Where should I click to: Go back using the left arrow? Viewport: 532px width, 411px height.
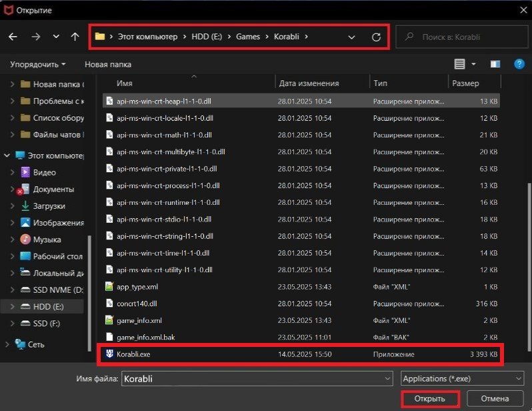click(13, 37)
